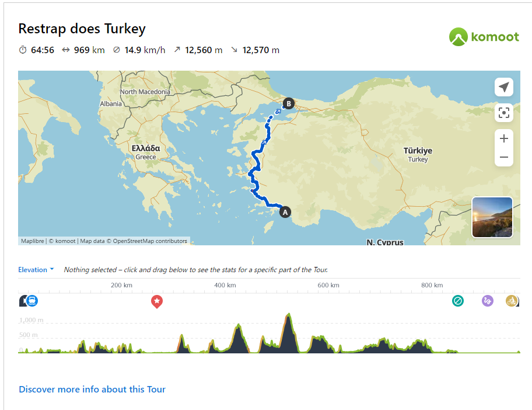Click the purple winding-path waypoint icon
This screenshot has height=410, width=532.
[488, 301]
